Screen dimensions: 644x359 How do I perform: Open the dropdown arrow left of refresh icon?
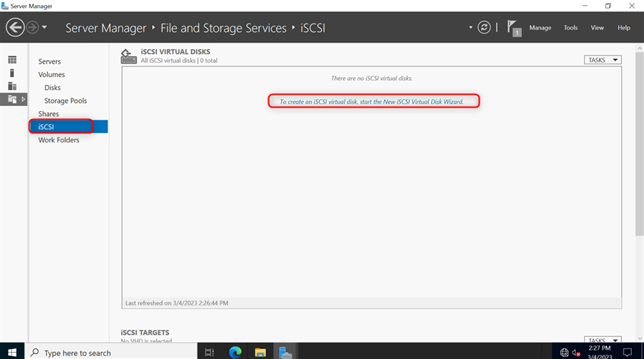tap(470, 27)
